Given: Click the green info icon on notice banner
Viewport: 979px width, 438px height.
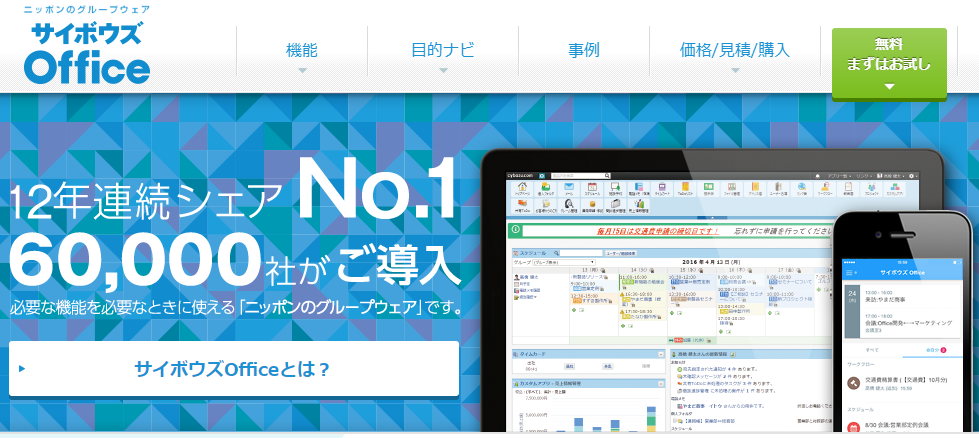Looking at the screenshot, I should pyautogui.click(x=515, y=230).
